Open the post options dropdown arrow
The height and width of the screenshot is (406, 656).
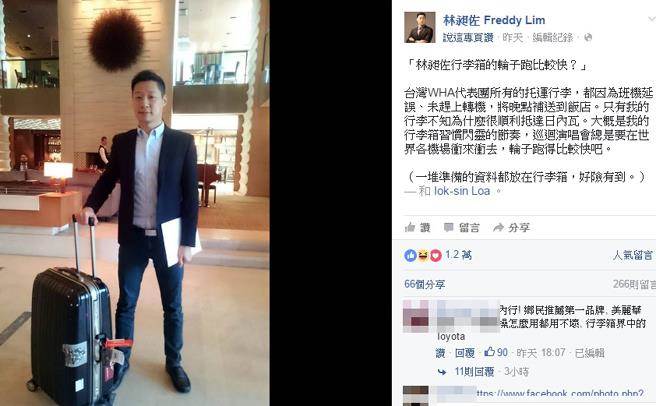651,19
